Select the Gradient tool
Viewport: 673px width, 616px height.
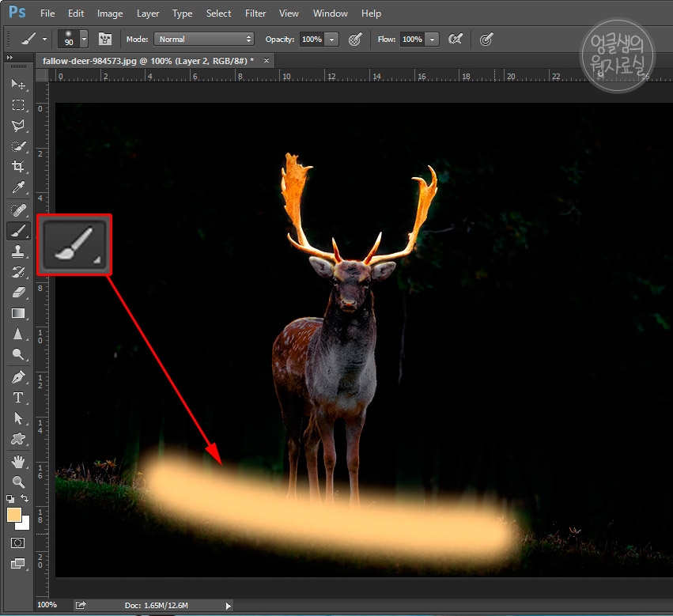pos(18,313)
